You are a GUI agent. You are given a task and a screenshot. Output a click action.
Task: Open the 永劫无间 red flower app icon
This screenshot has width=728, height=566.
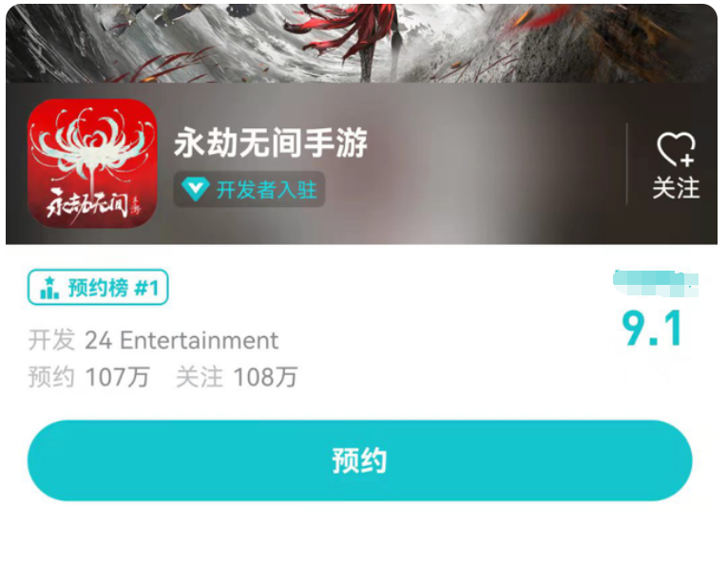coord(92,162)
